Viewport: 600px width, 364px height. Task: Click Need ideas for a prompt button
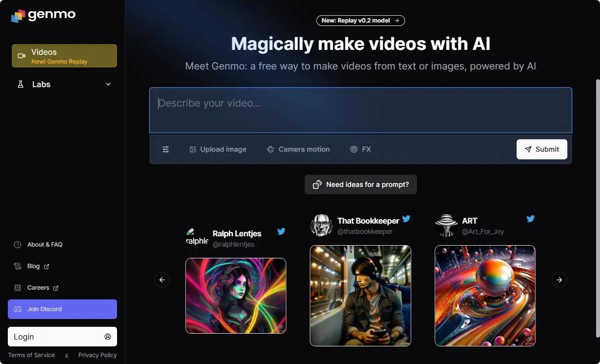360,184
